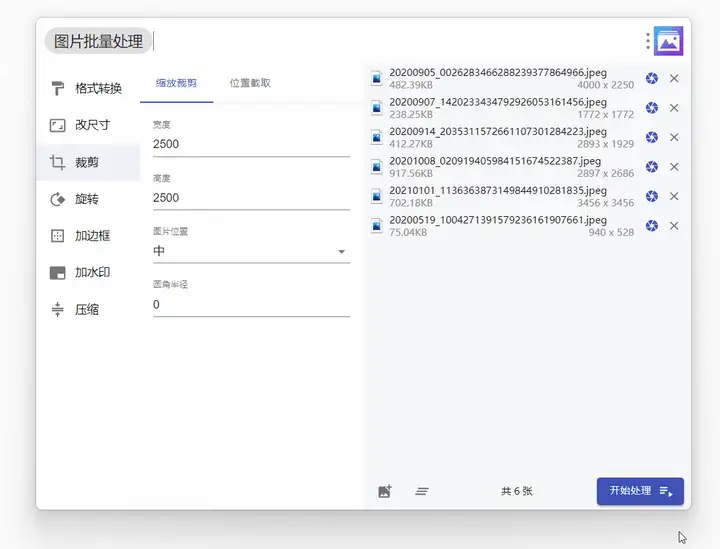720x549 pixels.
Task: Remove the 20200519 file from the list
Action: tap(674, 226)
